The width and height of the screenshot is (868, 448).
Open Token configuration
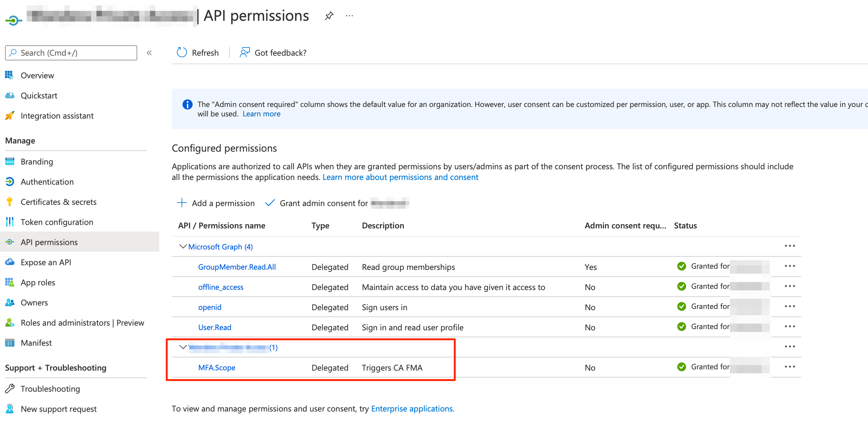tap(57, 222)
